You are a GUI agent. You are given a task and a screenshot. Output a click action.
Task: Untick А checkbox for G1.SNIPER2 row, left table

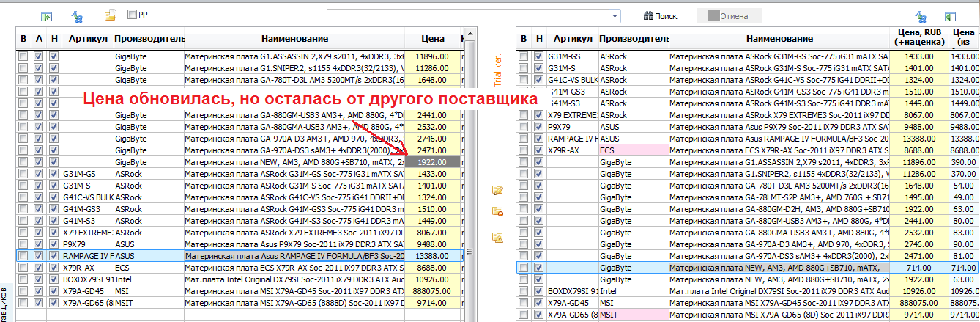[39, 68]
